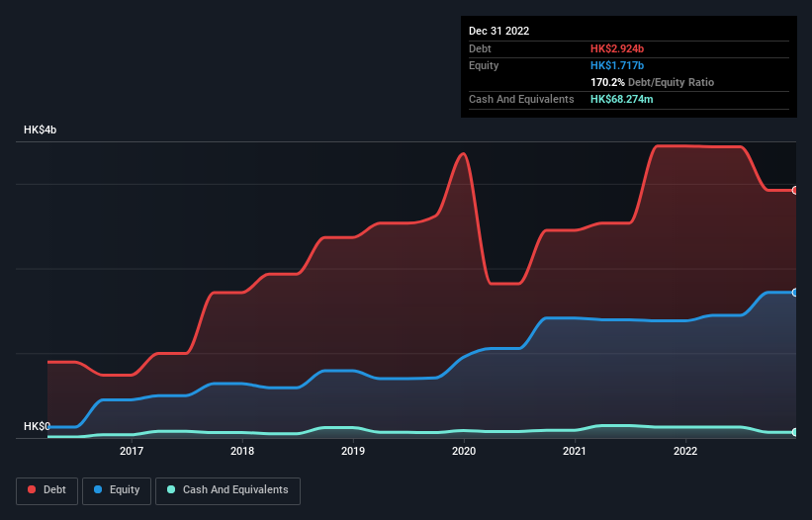
Task: Toggle the Equity series legend button
Action: click(x=117, y=490)
